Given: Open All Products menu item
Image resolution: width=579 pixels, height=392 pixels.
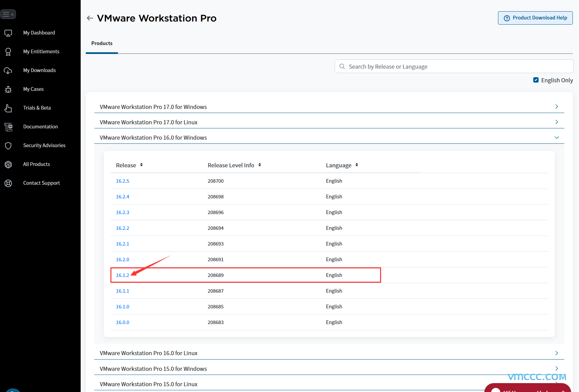Looking at the screenshot, I should pos(37,164).
